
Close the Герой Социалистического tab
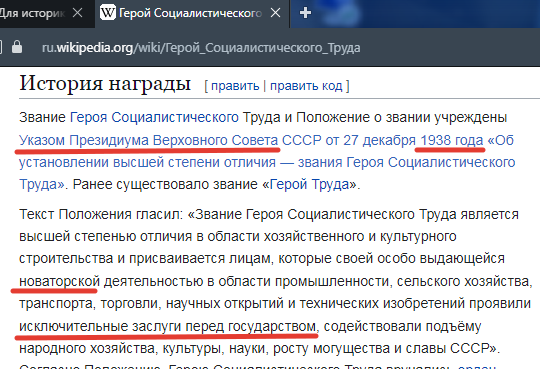(x=276, y=13)
